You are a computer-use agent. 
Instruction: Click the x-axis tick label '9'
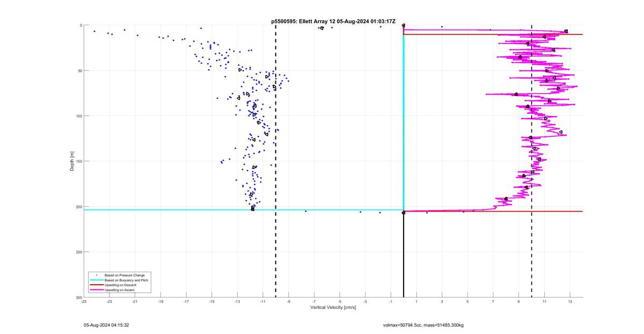click(x=519, y=302)
